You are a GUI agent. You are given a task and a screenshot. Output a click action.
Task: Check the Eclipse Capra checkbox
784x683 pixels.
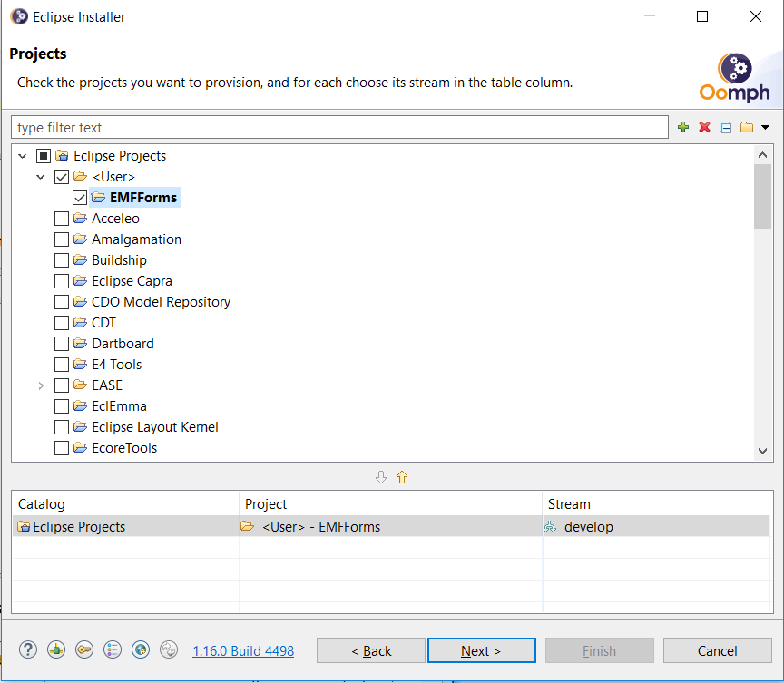coord(62,281)
